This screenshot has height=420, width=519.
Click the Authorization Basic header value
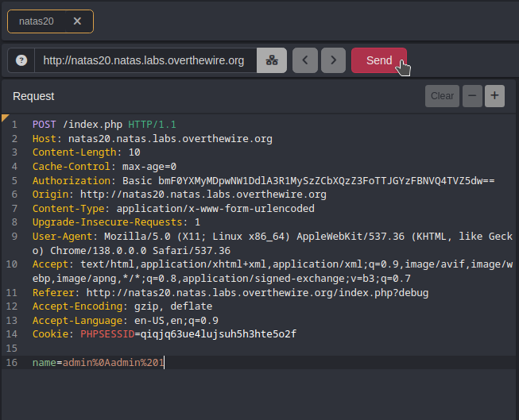click(308, 180)
